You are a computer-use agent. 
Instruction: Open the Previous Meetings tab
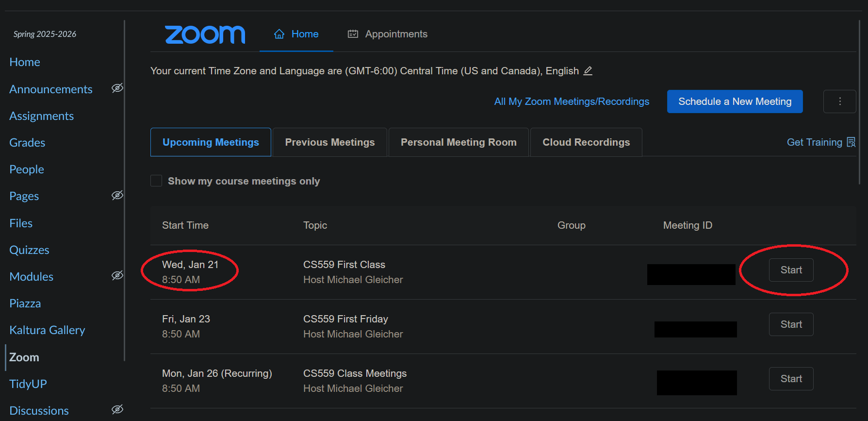click(x=330, y=142)
